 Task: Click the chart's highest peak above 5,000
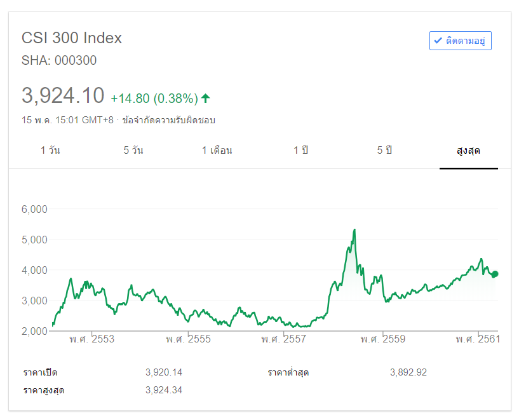point(354,230)
